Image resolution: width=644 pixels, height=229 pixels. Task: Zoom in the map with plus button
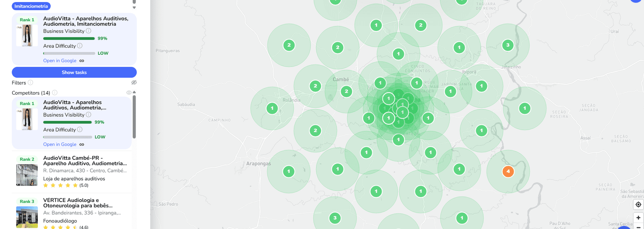(x=638, y=218)
